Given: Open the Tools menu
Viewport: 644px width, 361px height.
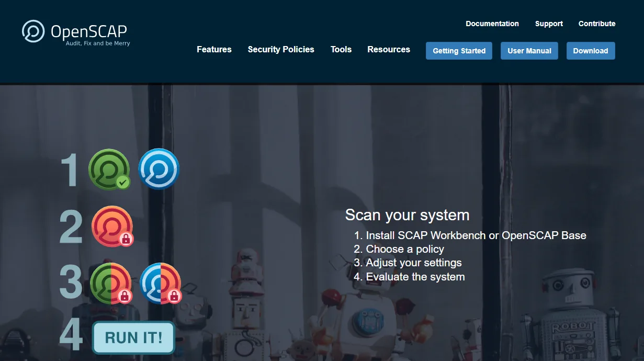Looking at the screenshot, I should (341, 49).
